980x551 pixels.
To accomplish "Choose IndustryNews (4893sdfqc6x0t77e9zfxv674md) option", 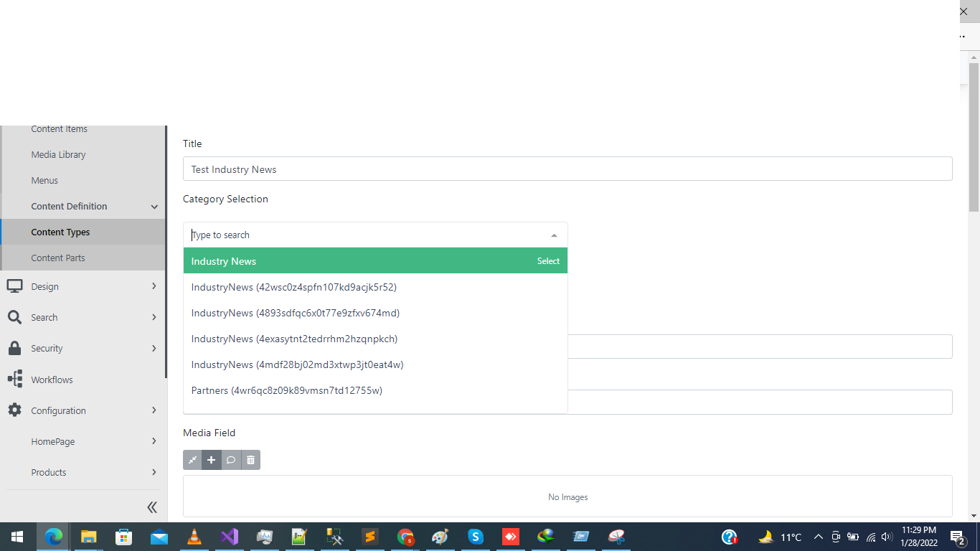I will (x=375, y=313).
